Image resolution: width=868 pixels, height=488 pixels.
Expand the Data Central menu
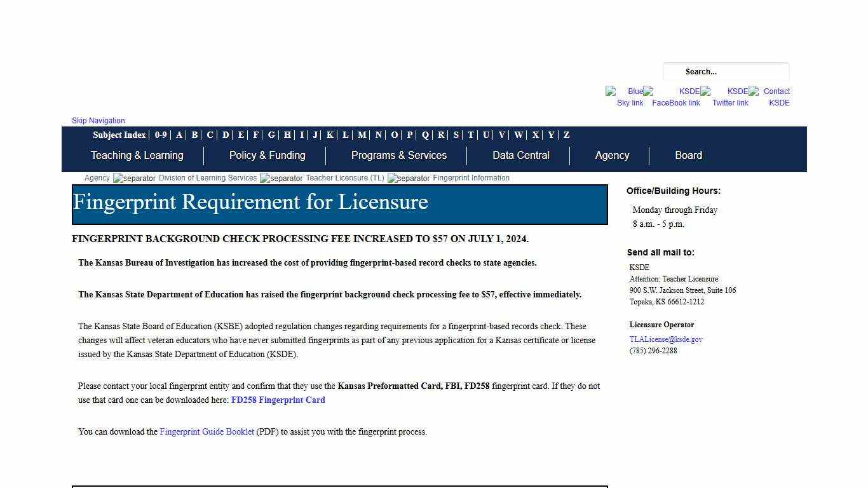point(520,156)
